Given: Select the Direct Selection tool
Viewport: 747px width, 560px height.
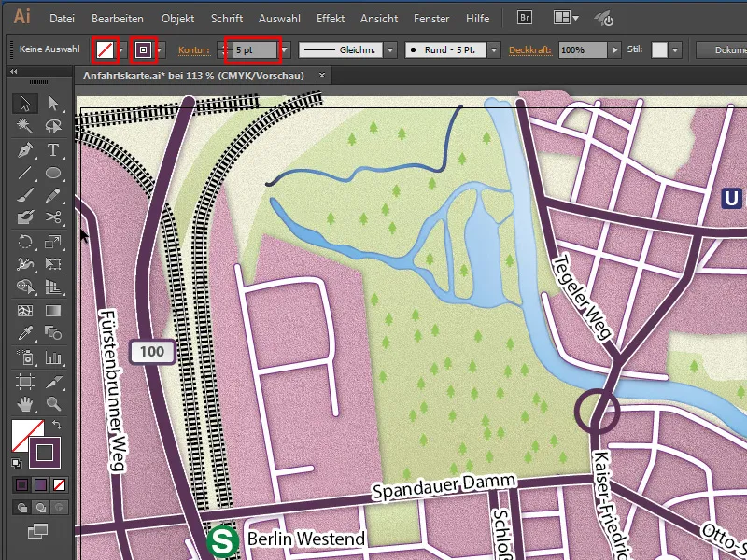Looking at the screenshot, I should [x=53, y=103].
